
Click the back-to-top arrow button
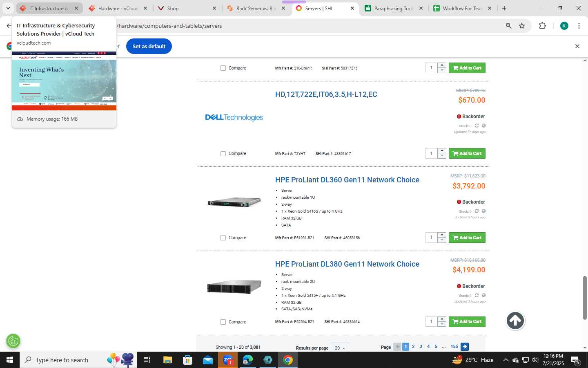515,321
